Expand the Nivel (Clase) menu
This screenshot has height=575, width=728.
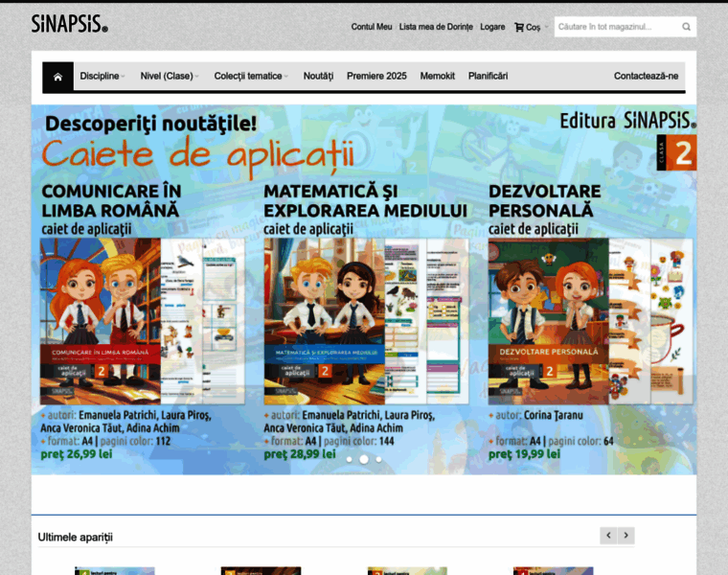(x=170, y=76)
